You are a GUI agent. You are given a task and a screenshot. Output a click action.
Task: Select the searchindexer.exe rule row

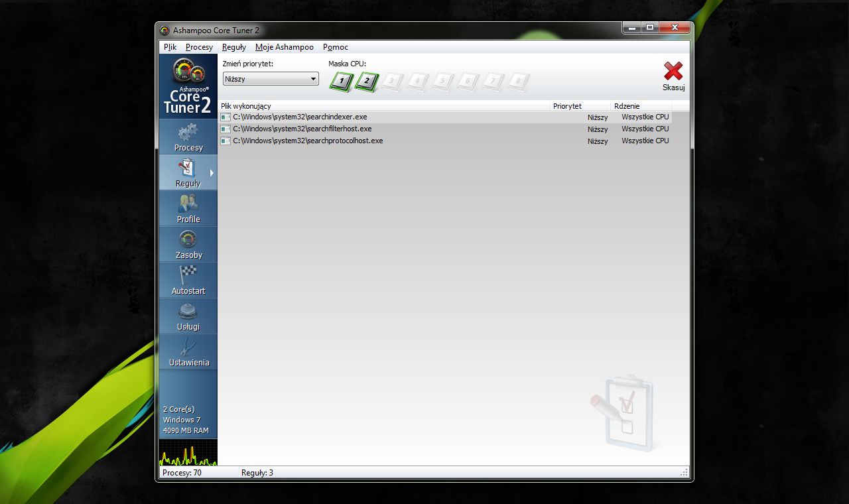(x=445, y=117)
